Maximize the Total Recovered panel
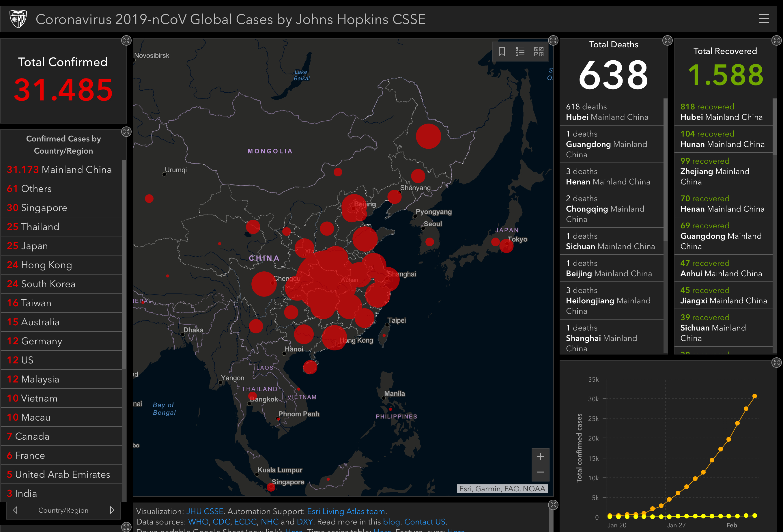 (x=776, y=40)
